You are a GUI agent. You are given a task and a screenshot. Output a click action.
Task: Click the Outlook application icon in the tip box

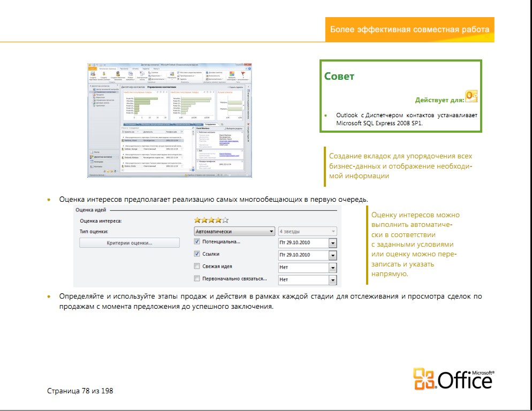(471, 96)
